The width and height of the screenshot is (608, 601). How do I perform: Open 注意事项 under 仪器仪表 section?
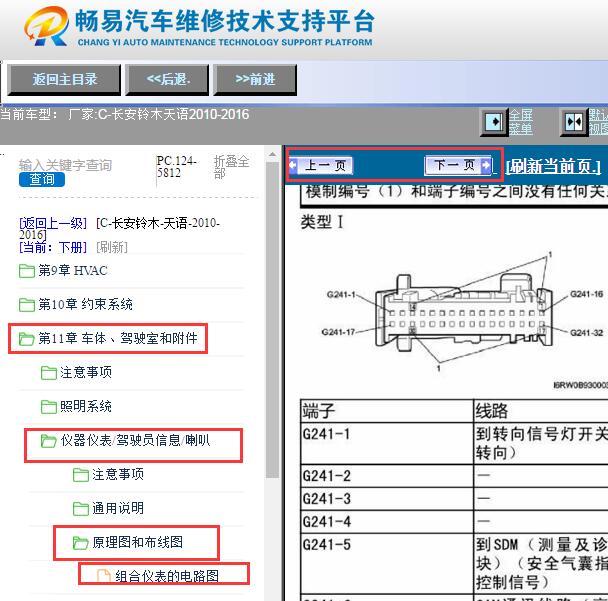[x=118, y=475]
